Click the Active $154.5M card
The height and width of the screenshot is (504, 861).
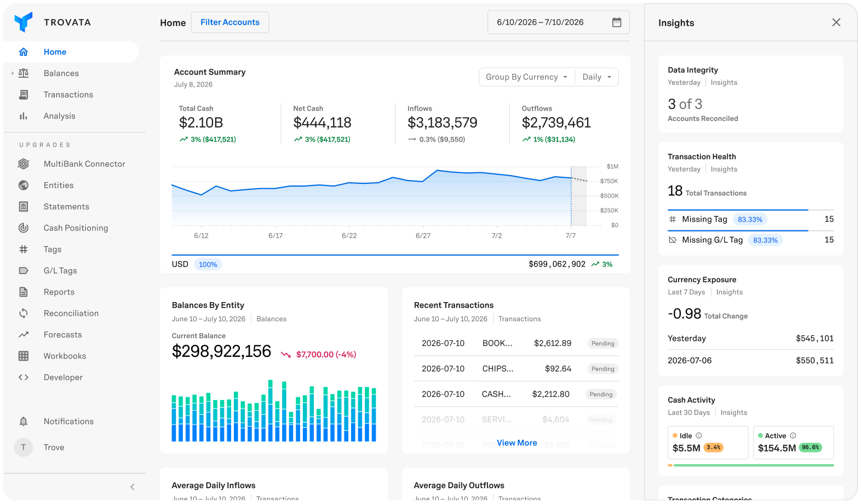(794, 442)
